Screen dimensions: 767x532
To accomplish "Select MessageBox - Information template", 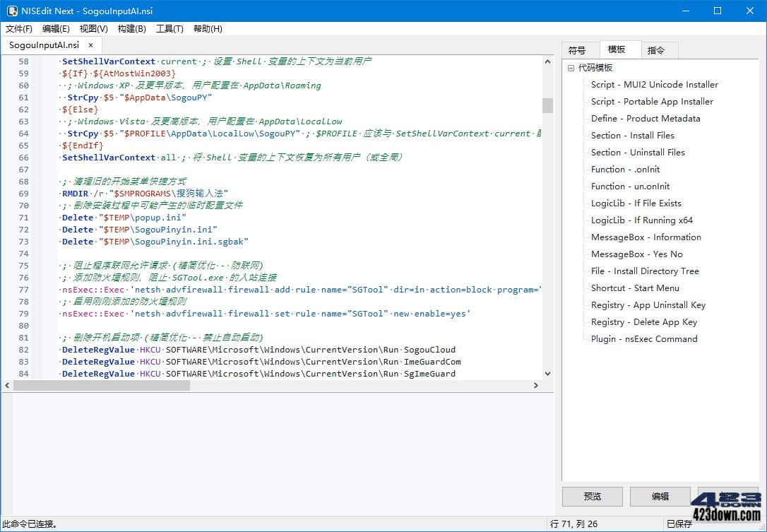I will point(646,237).
